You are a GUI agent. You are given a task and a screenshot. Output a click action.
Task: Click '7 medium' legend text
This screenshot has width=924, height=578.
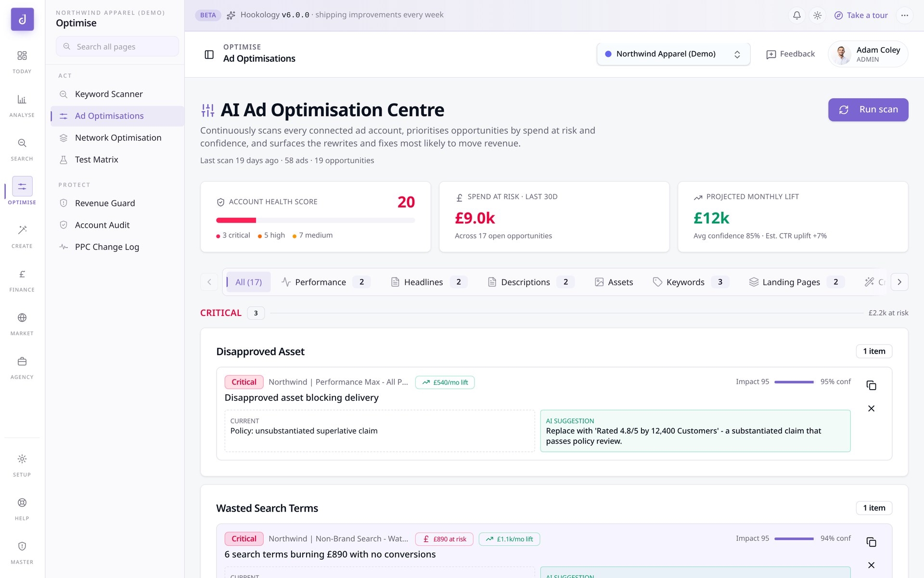click(x=316, y=235)
